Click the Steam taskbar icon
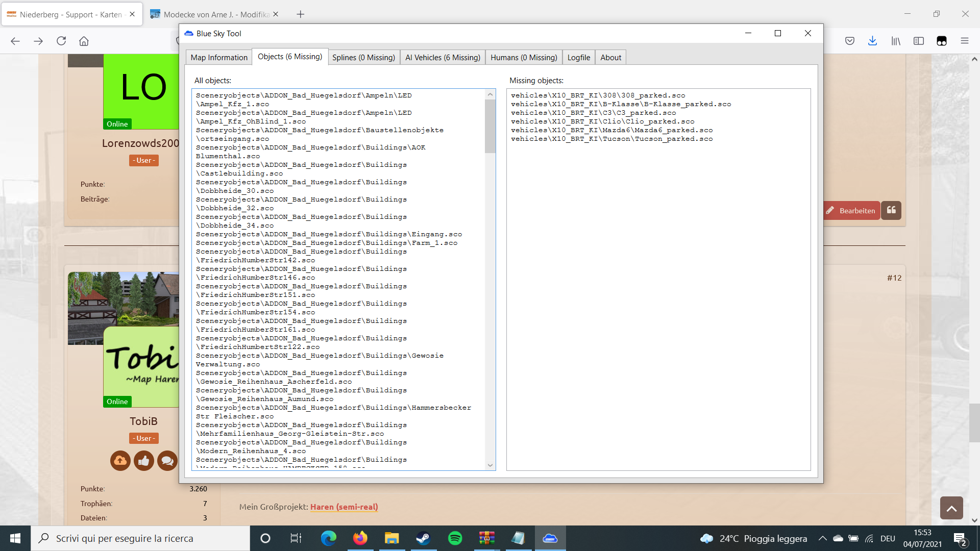 pyautogui.click(x=423, y=538)
